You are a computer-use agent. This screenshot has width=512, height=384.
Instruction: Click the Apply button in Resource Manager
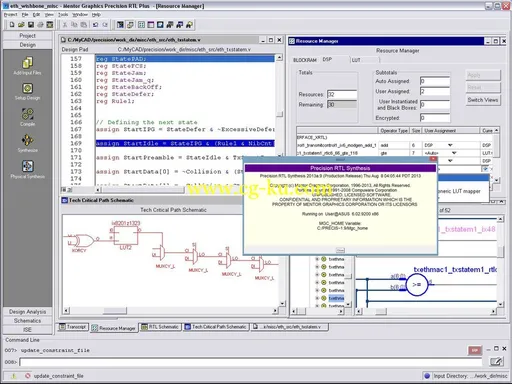tap(483, 75)
